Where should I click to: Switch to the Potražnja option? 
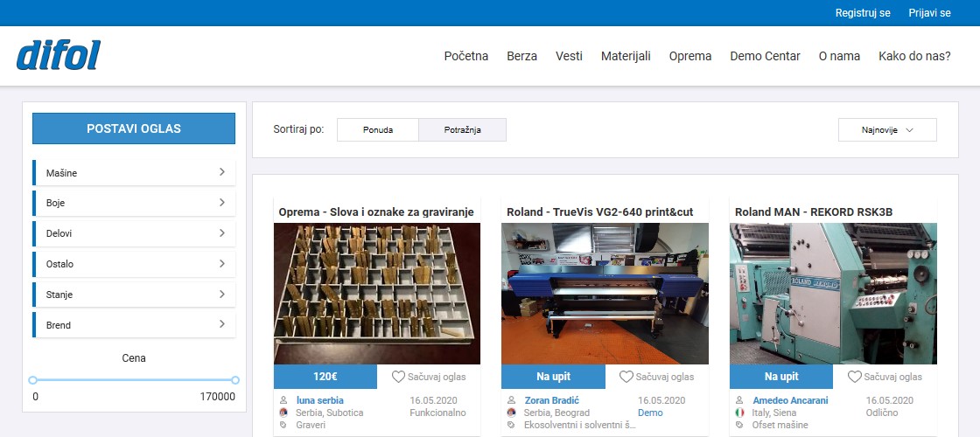pyautogui.click(x=462, y=130)
